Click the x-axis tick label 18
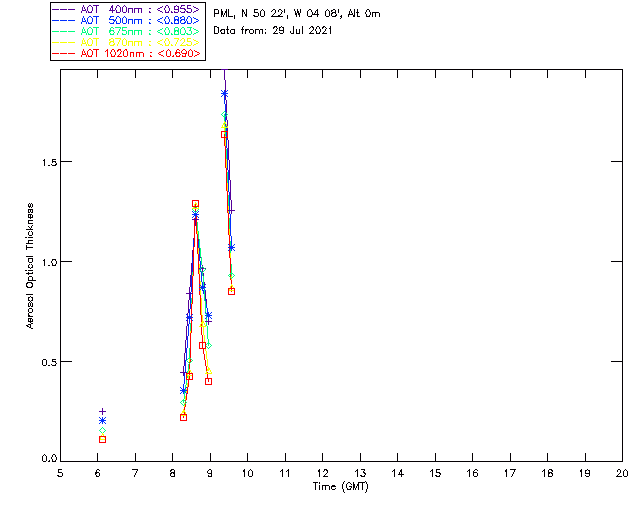This screenshot has width=640, height=512. click(x=547, y=473)
